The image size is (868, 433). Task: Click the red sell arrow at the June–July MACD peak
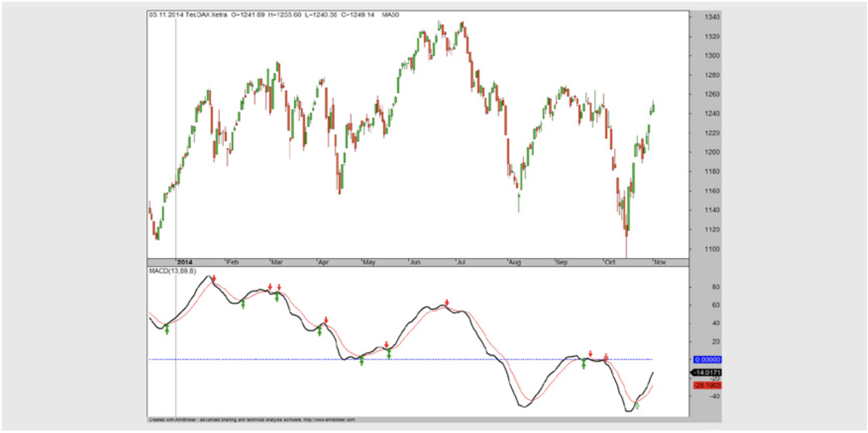(x=447, y=303)
